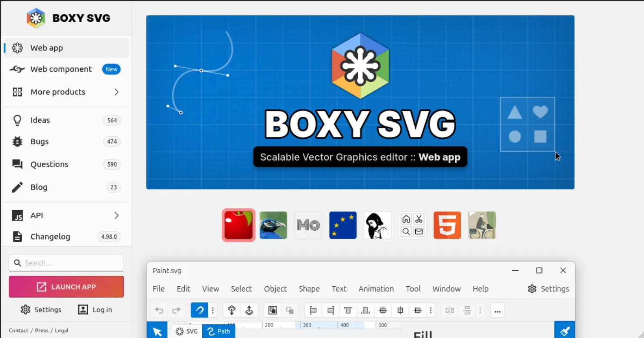
Task: Select the distribute horizontally toolbar icon
Action: pos(449,310)
